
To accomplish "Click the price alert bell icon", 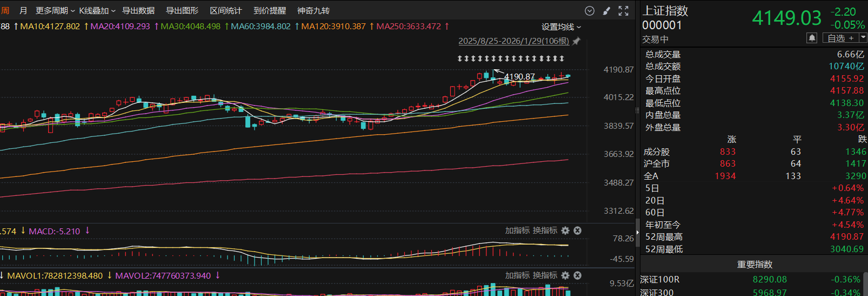I will tap(812, 38).
